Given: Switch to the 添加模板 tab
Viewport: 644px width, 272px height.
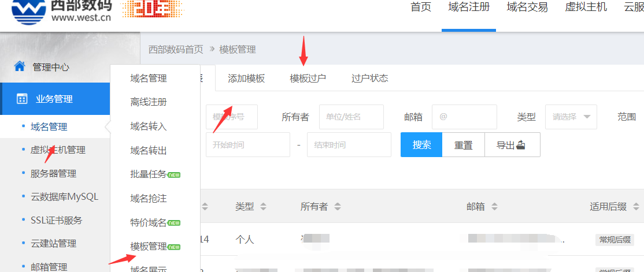Looking at the screenshot, I should pos(246,79).
